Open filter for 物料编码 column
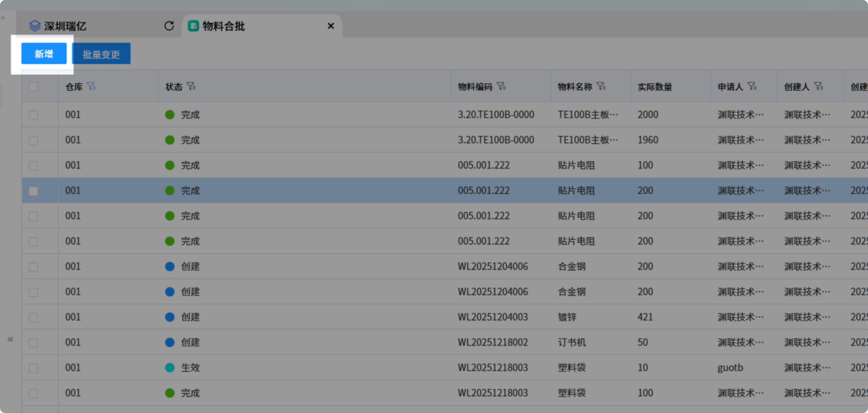Viewport: 868px width, 413px height. click(501, 86)
